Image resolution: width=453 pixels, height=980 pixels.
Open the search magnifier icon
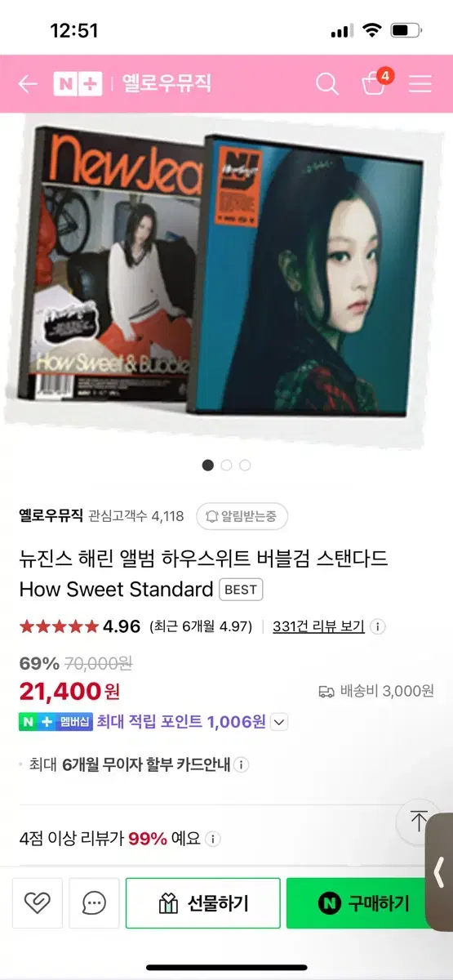coord(326,83)
